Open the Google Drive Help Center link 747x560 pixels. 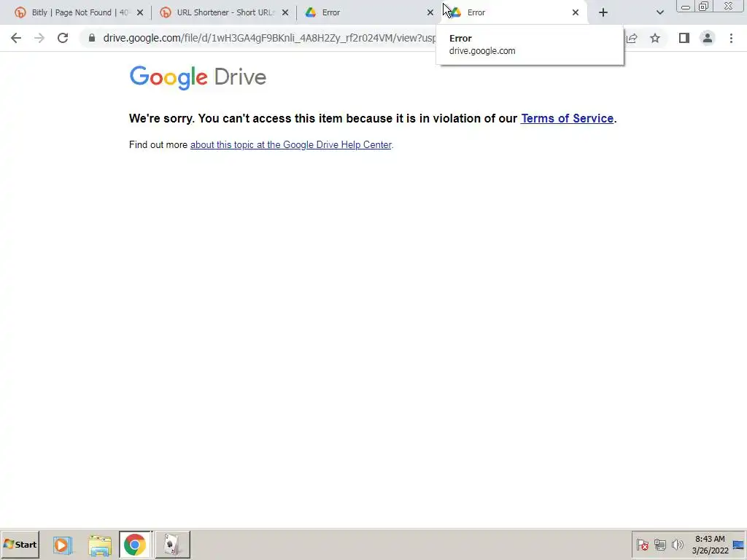[x=290, y=145]
